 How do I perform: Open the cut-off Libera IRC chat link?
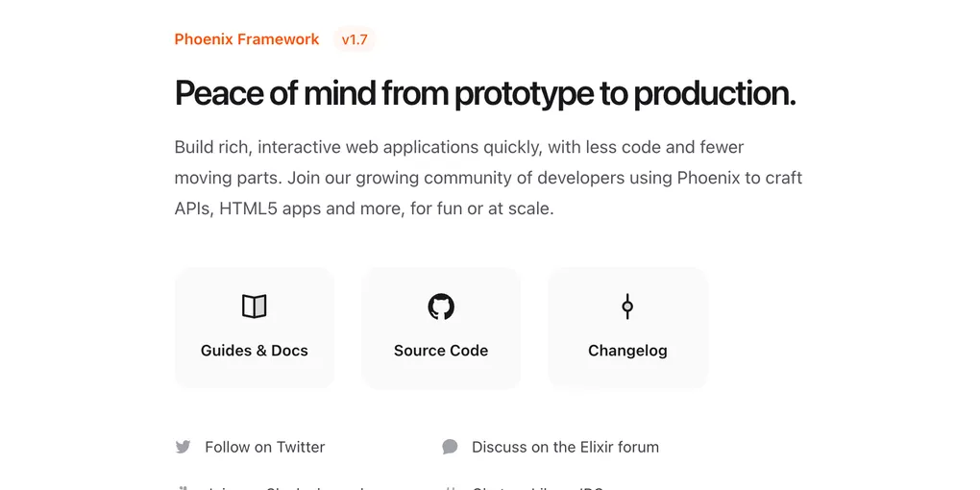tap(537, 487)
